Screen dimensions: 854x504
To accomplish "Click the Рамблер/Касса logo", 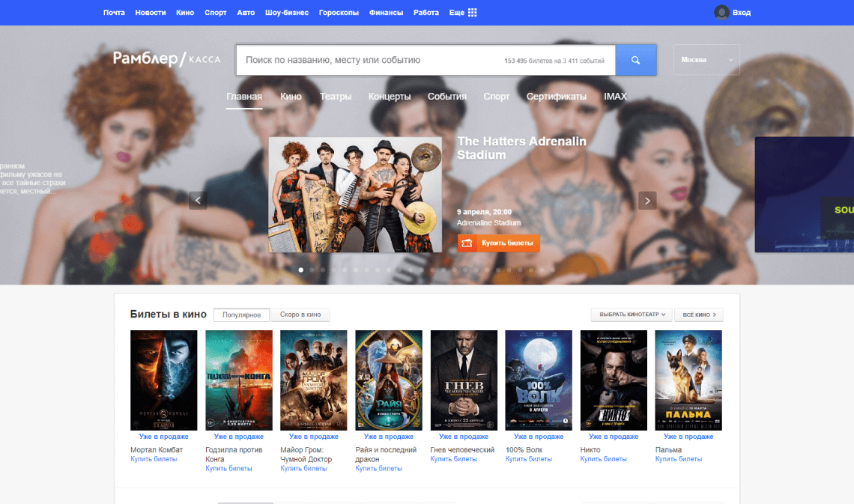I will (x=166, y=58).
